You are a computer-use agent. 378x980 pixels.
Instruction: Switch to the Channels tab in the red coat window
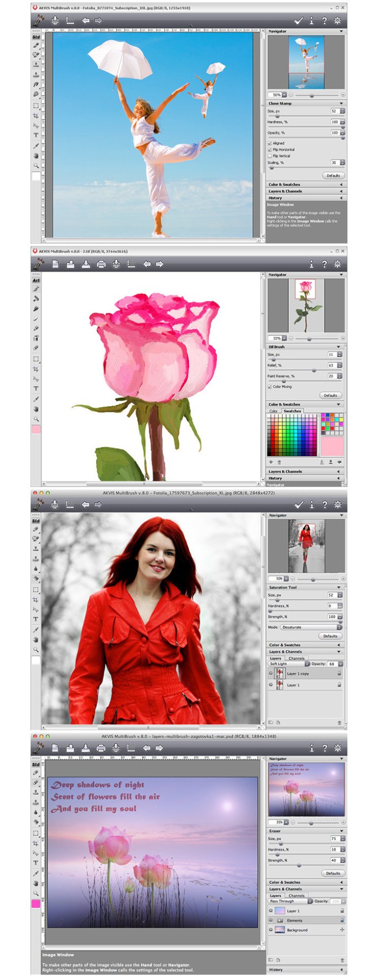pyautogui.click(x=296, y=658)
